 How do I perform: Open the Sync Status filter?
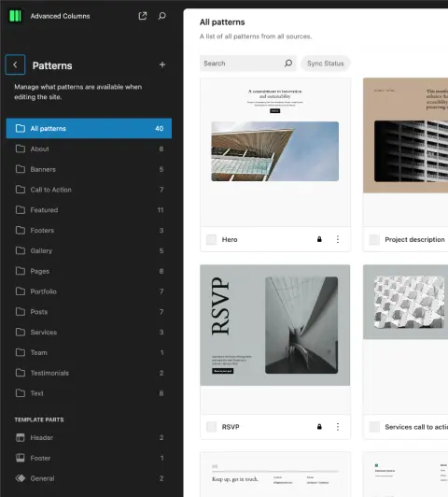point(325,64)
